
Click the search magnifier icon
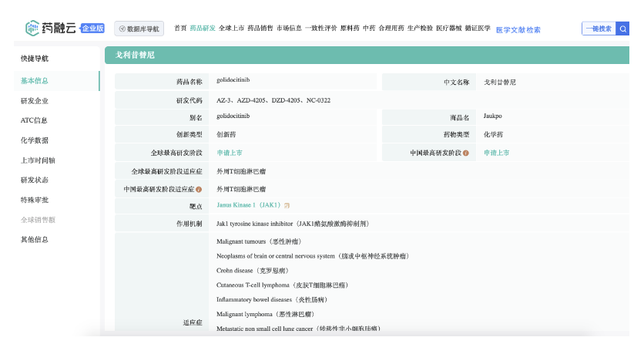point(623,29)
